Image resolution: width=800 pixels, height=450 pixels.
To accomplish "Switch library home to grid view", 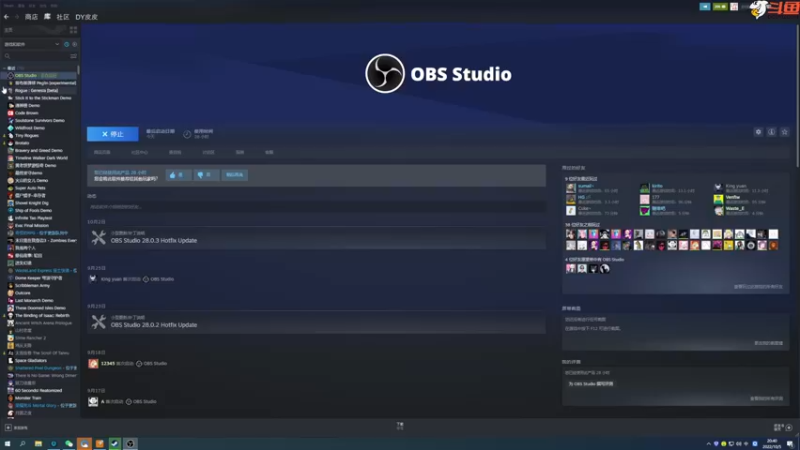I will (x=73, y=30).
